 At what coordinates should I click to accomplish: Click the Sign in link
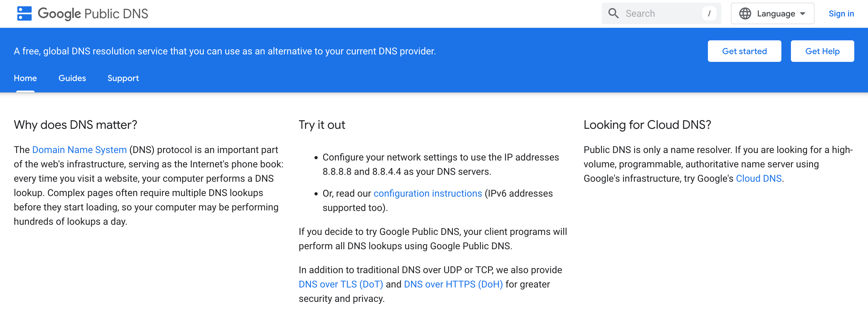tap(841, 13)
